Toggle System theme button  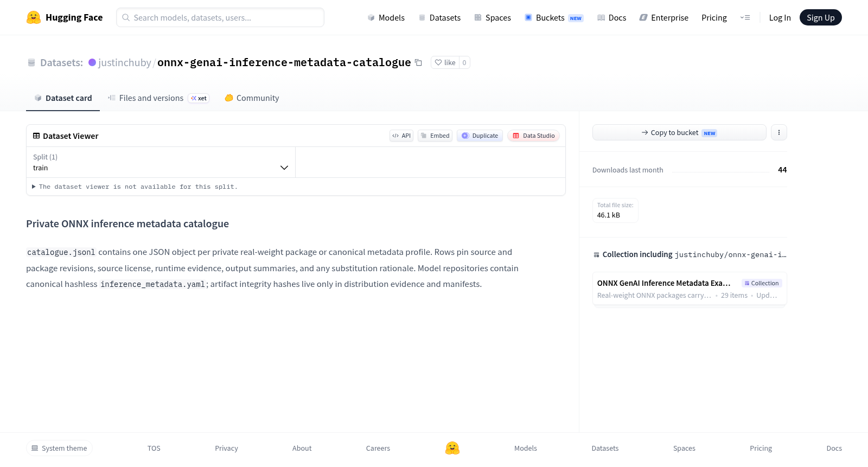pos(59,448)
